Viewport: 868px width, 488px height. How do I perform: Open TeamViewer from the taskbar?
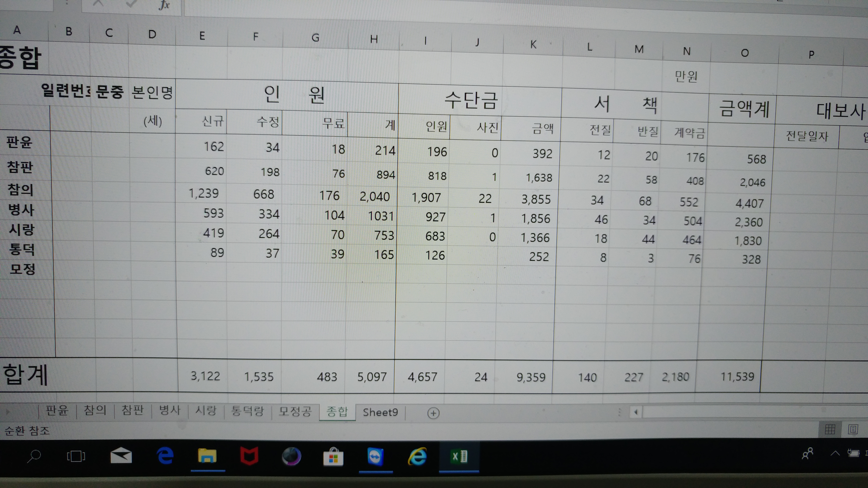tap(375, 457)
